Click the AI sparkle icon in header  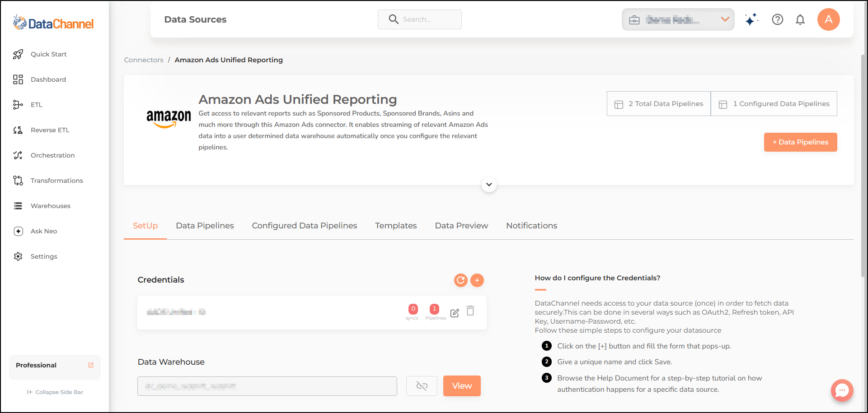click(751, 19)
